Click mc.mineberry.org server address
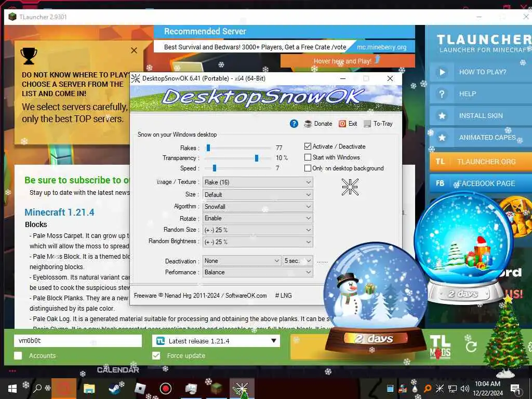Screen dimensions: 532x399 [x=381, y=47]
